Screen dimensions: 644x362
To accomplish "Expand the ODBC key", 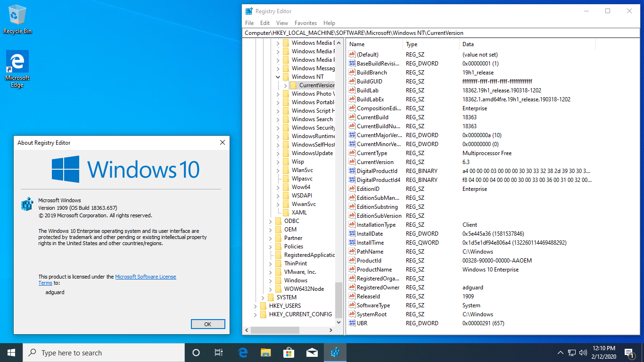I will tap(270, 221).
